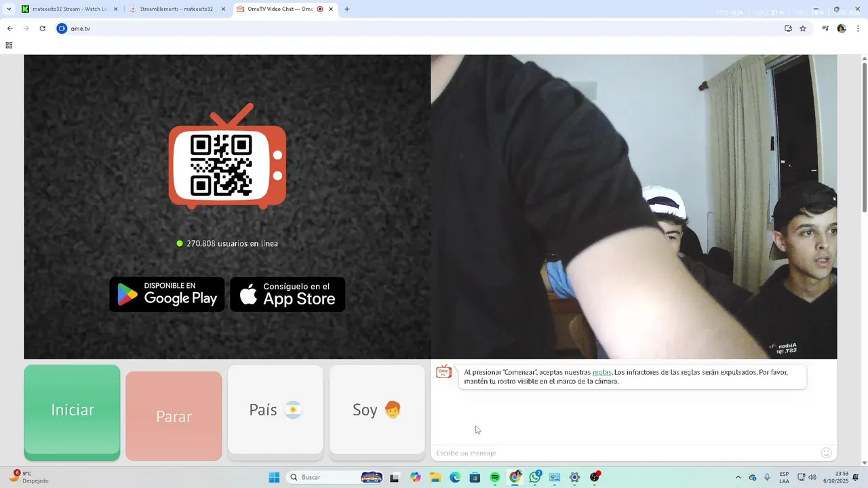The image size is (868, 488).
Task: Open the reglas link in chat notice
Action: tap(601, 372)
